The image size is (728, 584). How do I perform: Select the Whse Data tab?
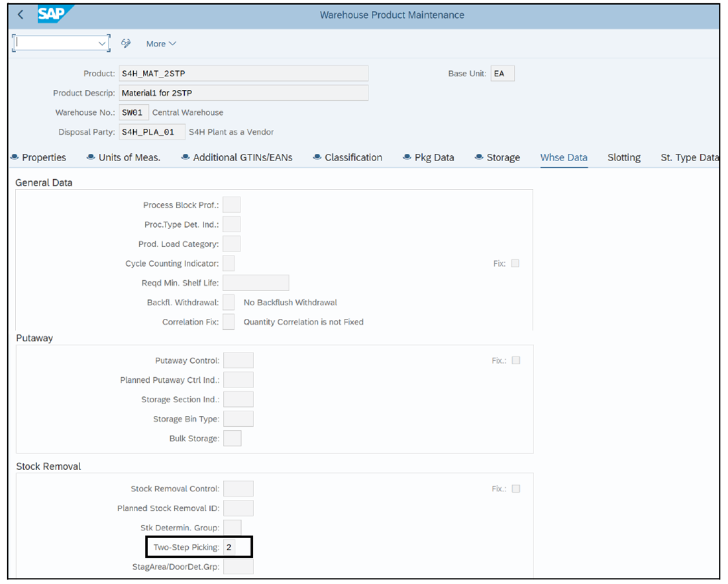point(564,157)
